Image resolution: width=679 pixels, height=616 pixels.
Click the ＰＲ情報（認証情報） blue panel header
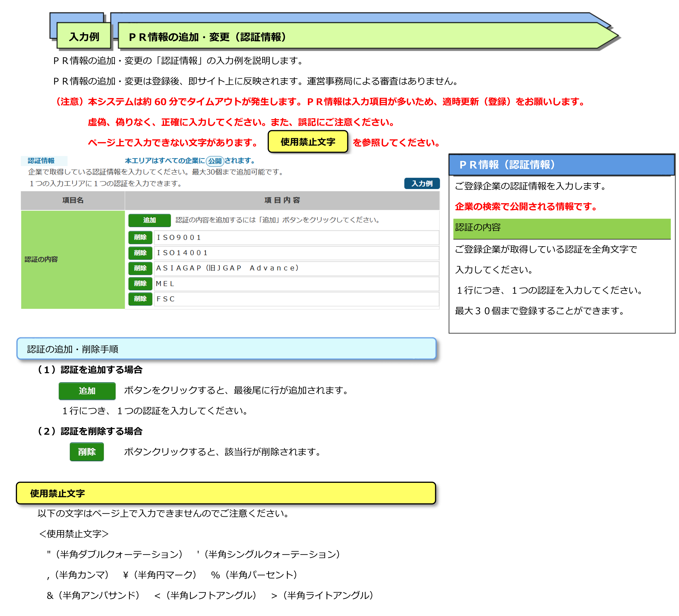pos(562,165)
